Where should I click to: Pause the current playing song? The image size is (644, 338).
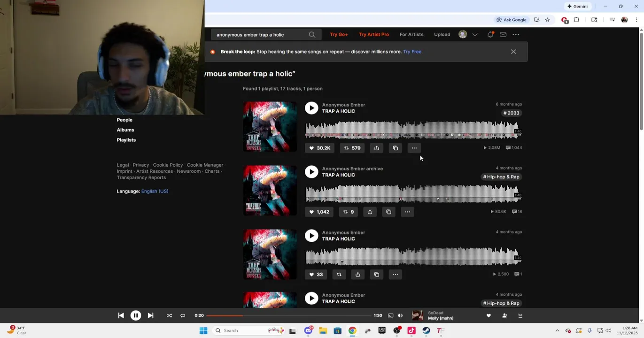click(136, 316)
